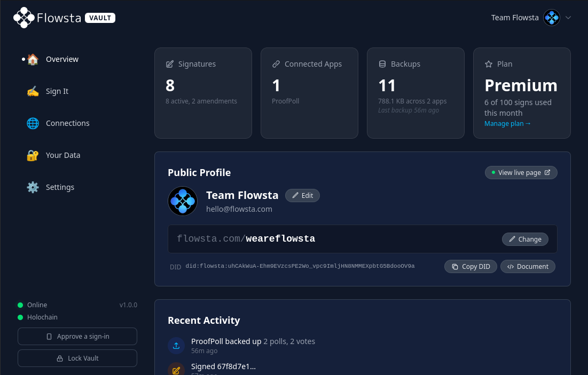Click the Backups database icon
This screenshot has height=375, width=588.
[x=382, y=64]
